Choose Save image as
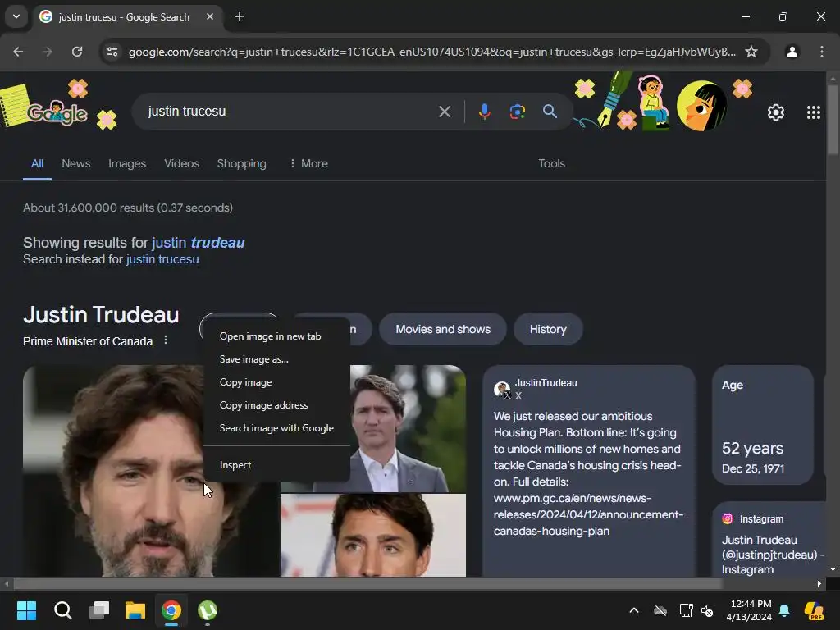 click(x=276, y=359)
